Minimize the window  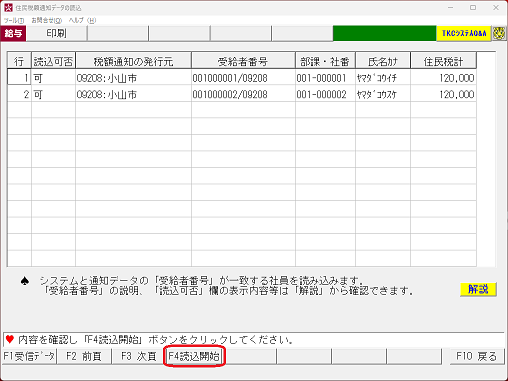(x=450, y=8)
